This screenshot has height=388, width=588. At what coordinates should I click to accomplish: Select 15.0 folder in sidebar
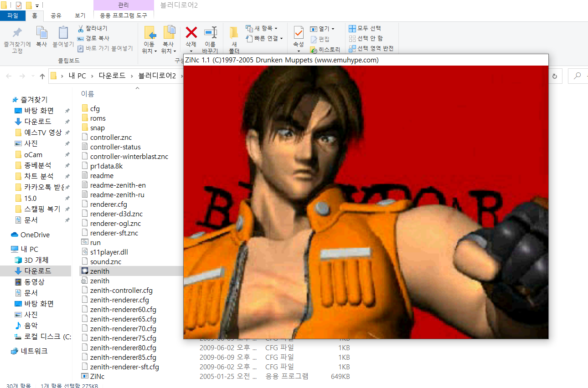(31, 198)
